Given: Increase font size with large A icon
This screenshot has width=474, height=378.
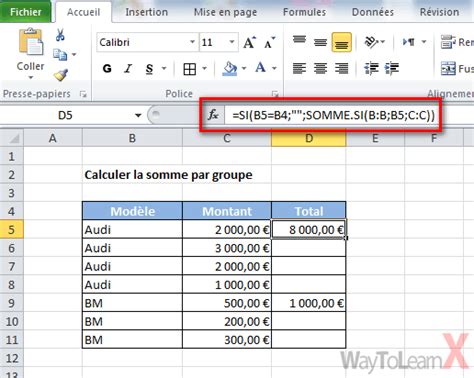Looking at the screenshot, I should coord(249,42).
